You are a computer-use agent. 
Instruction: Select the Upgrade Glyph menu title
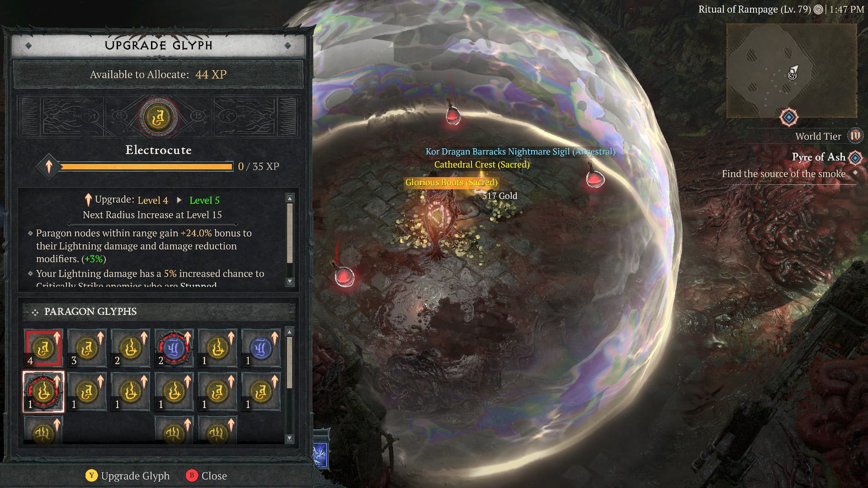[157, 45]
